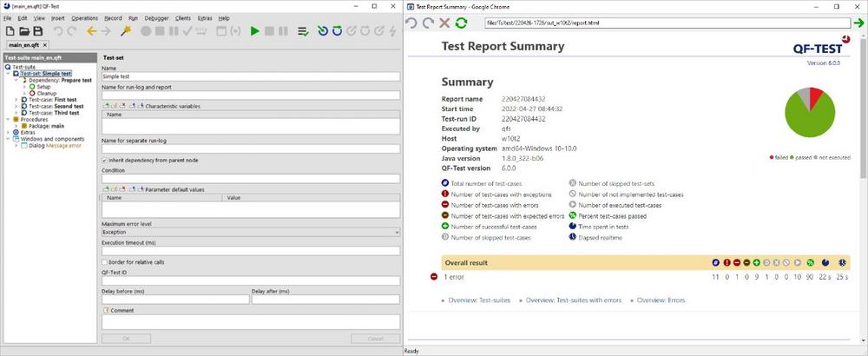The width and height of the screenshot is (868, 356).
Task: Reload the report with green refresh icon
Action: tap(461, 23)
